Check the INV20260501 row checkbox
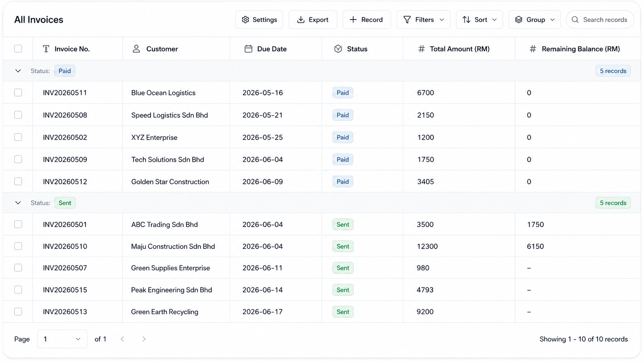644x362 pixels. click(18, 224)
